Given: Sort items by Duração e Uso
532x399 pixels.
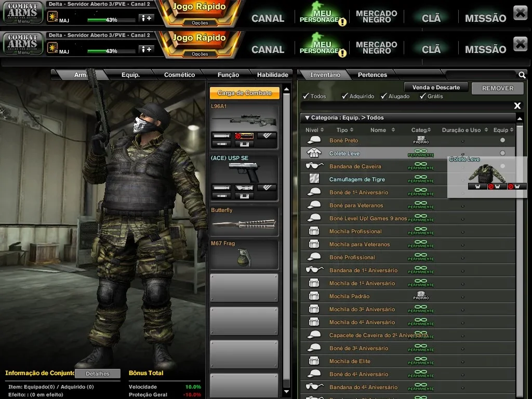Looking at the screenshot, I should tap(465, 130).
